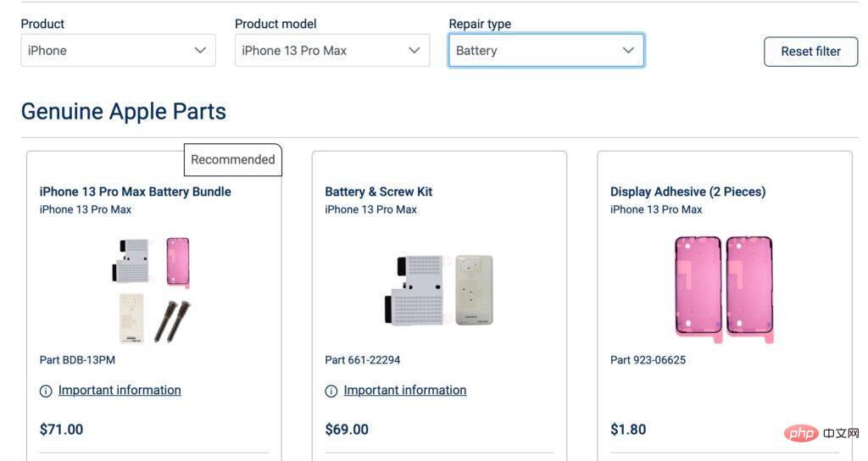Select the pink Display Adhesive image
Viewport: 868px width, 461px height.
pos(723,288)
